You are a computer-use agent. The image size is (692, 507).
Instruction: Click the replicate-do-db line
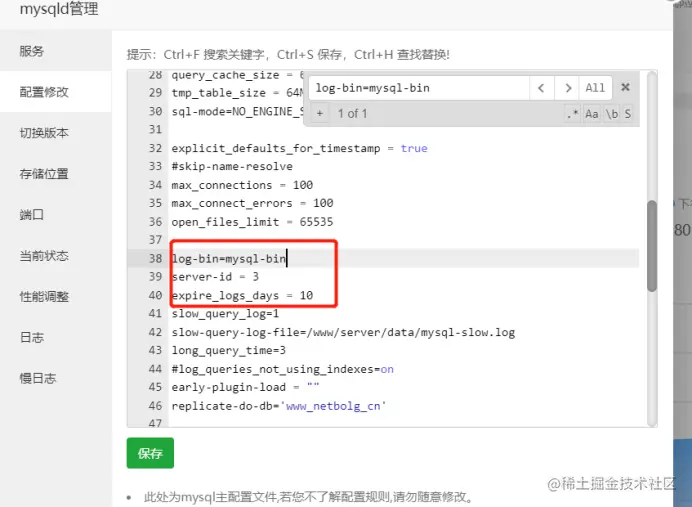pos(279,406)
